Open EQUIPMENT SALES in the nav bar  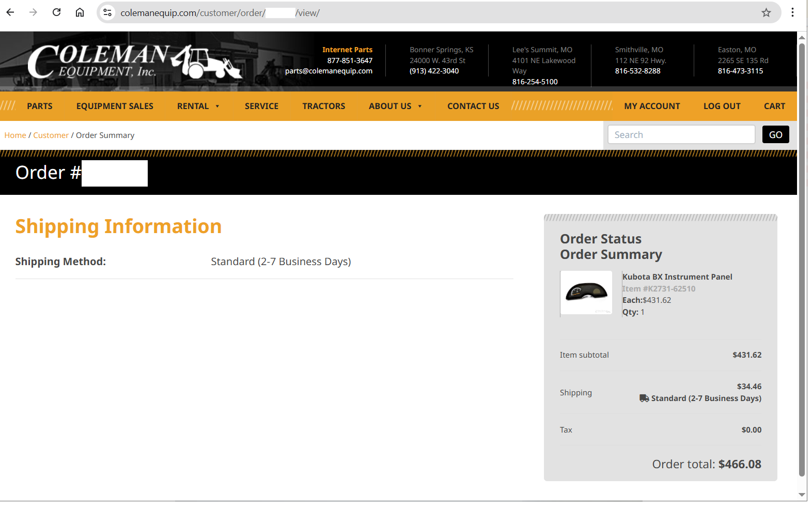tap(115, 106)
